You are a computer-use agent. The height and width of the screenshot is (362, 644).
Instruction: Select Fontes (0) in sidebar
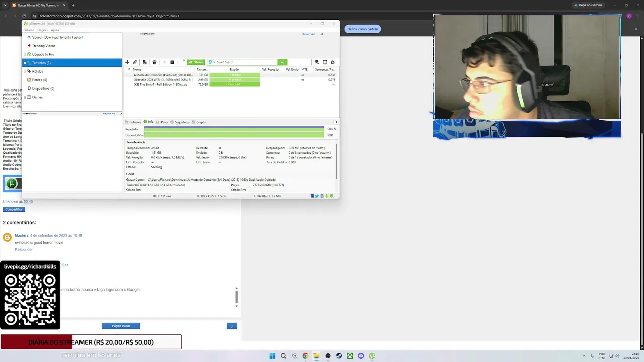(x=39, y=80)
